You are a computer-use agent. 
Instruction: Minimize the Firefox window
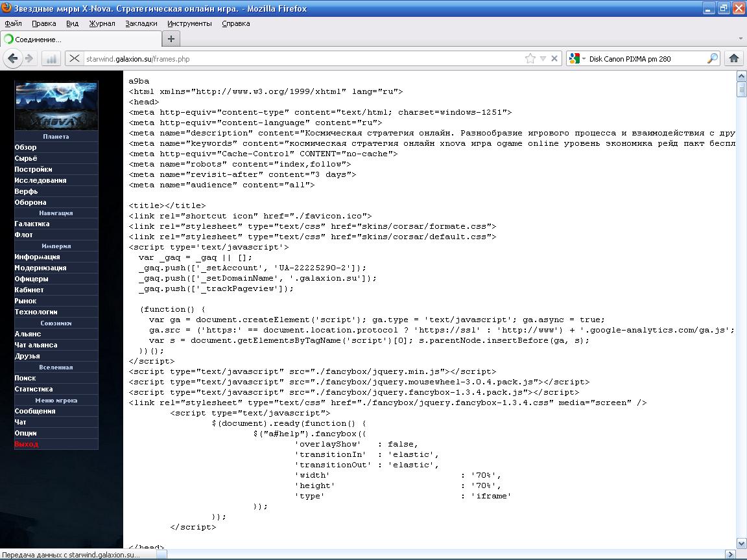point(709,8)
